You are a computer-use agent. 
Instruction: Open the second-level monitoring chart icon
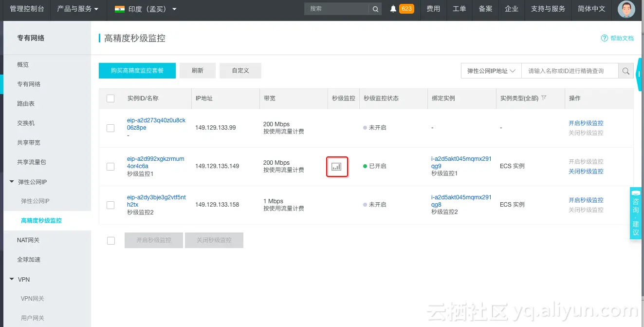point(336,167)
